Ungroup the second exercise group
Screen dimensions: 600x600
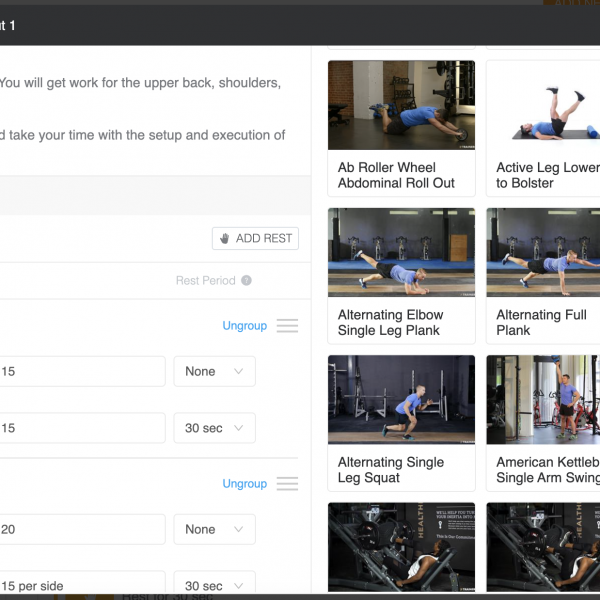pyautogui.click(x=245, y=484)
